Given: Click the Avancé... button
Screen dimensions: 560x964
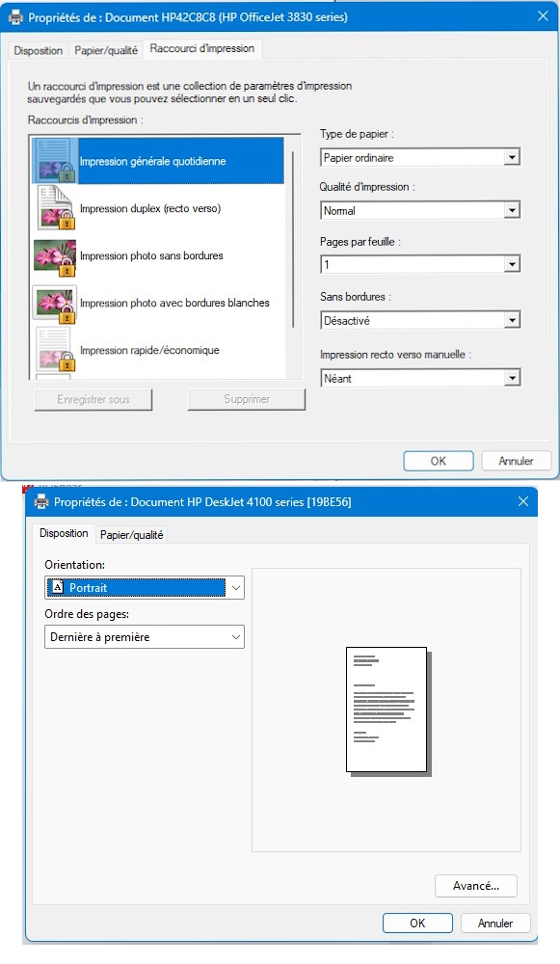Looking at the screenshot, I should click(x=476, y=885).
